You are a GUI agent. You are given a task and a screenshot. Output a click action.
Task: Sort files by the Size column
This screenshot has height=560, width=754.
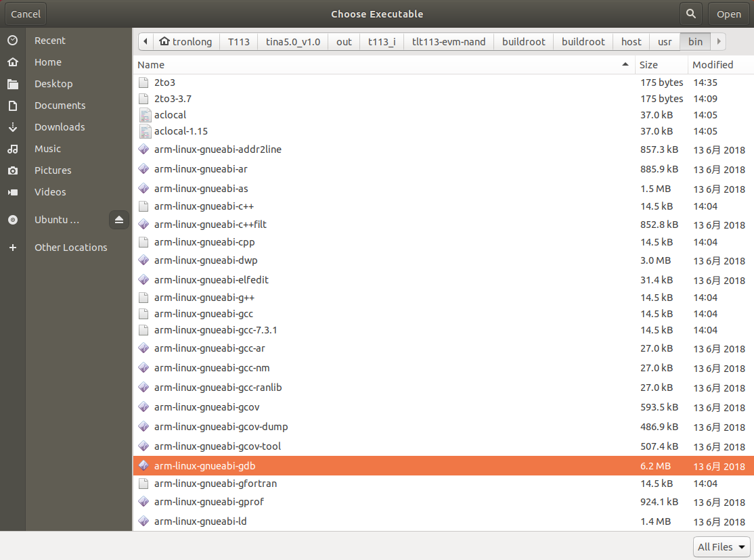(x=648, y=64)
